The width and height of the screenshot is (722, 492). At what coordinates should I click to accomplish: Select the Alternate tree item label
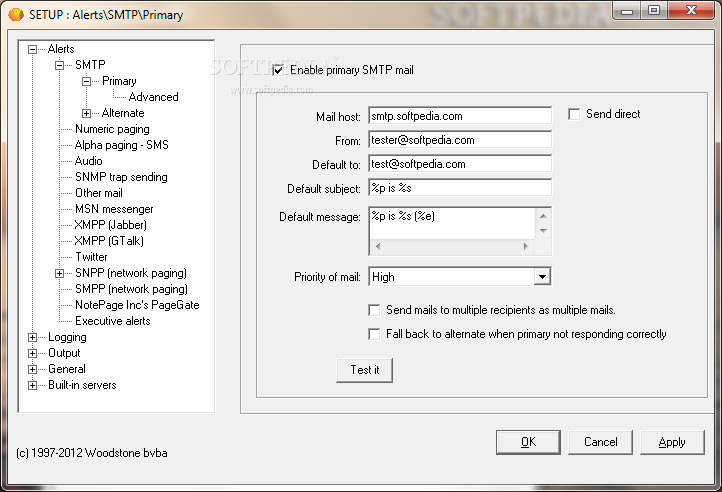(123, 113)
